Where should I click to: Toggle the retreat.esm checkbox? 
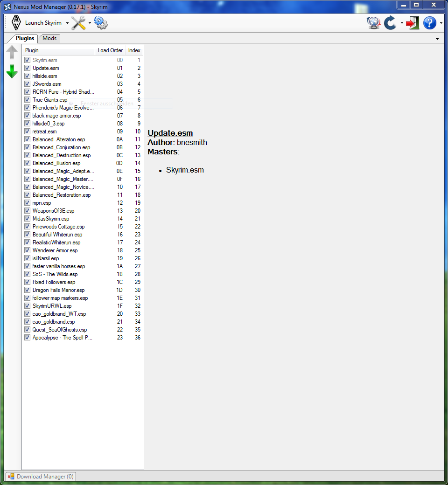[x=27, y=132]
